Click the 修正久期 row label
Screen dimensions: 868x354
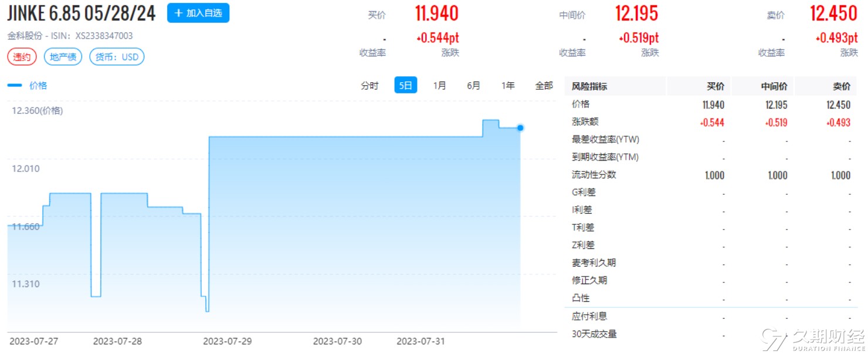click(589, 281)
